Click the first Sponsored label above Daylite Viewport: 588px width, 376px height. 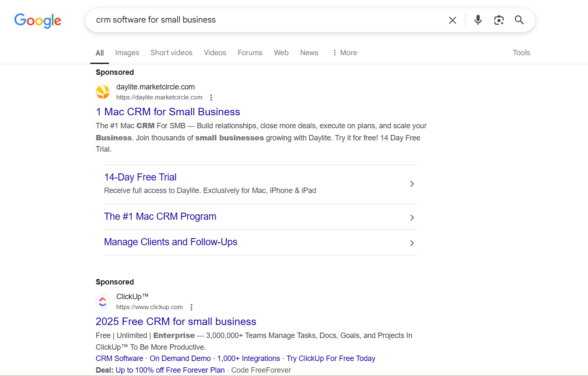[x=115, y=72]
